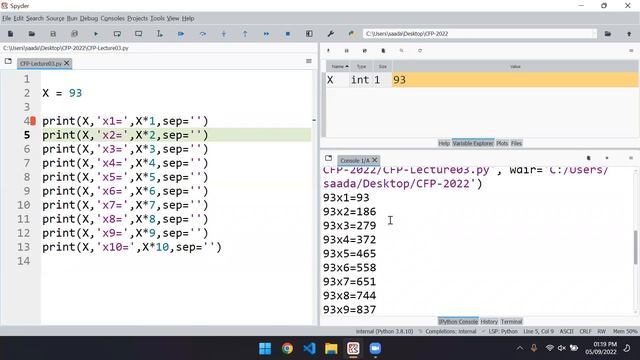Open the Tools menu
The width and height of the screenshot is (640, 360).
click(x=157, y=18)
